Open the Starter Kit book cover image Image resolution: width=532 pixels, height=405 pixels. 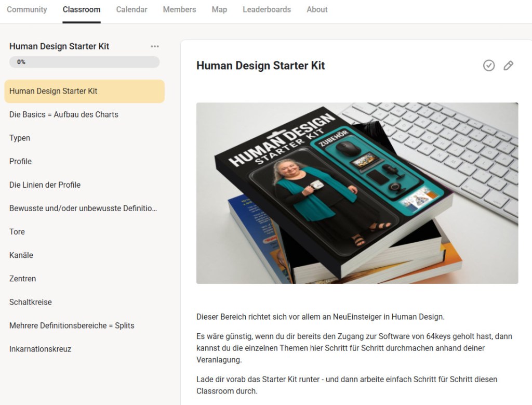[x=357, y=193]
